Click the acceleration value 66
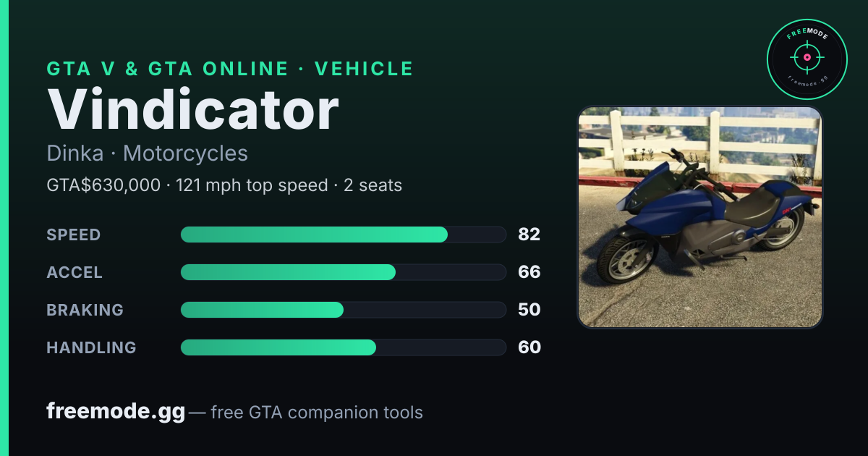868x456 pixels. click(x=529, y=272)
